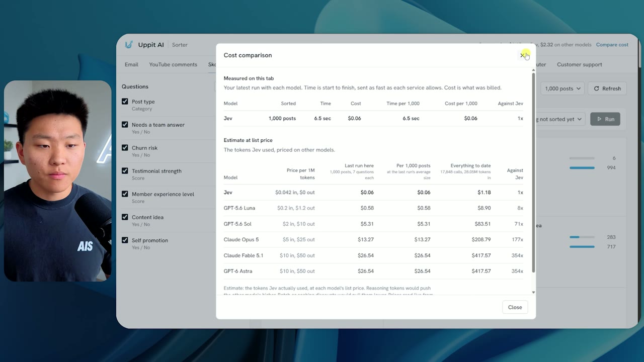Click the 'Measured on this tab' heading
This screenshot has width=644, height=362.
pyautogui.click(x=249, y=78)
